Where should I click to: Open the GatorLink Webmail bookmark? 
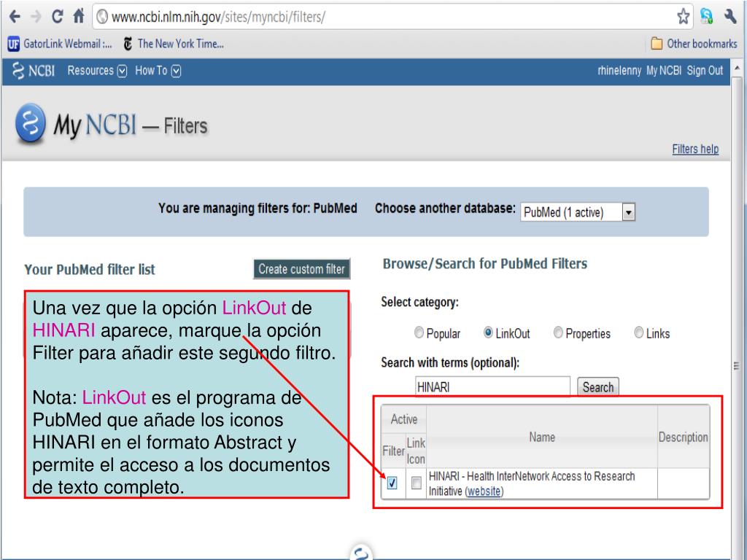point(60,44)
